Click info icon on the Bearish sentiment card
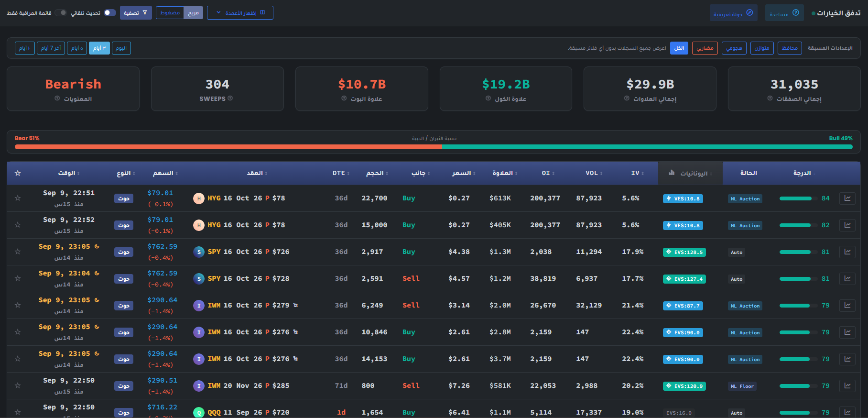Viewport: 868px width, 418px height. click(x=57, y=99)
